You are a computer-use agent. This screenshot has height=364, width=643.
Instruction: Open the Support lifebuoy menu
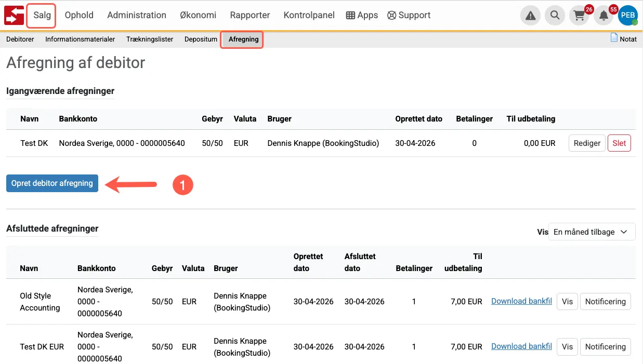[x=409, y=15]
